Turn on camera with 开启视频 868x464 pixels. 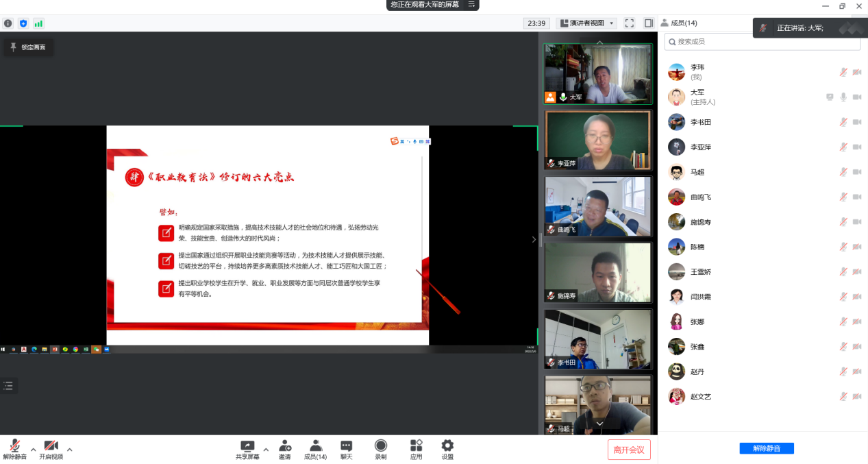[51, 450]
